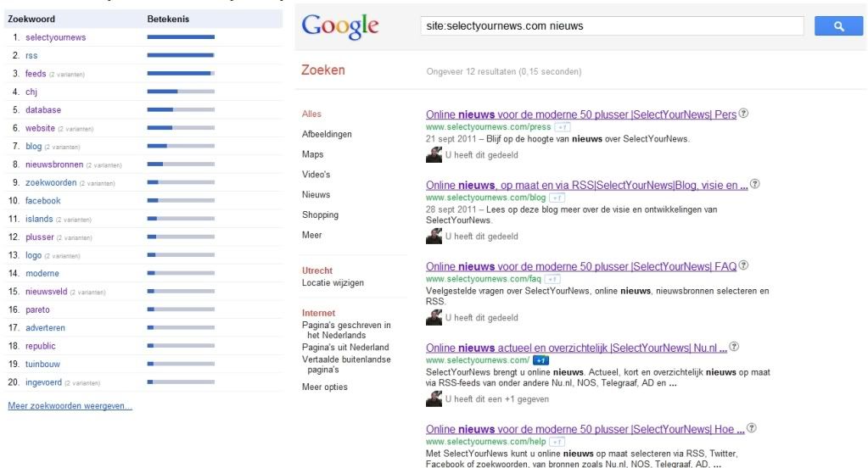Viewport: 868px width, 468px height.
Task: Click the keyword rss in the list
Action: pyautogui.click(x=31, y=56)
